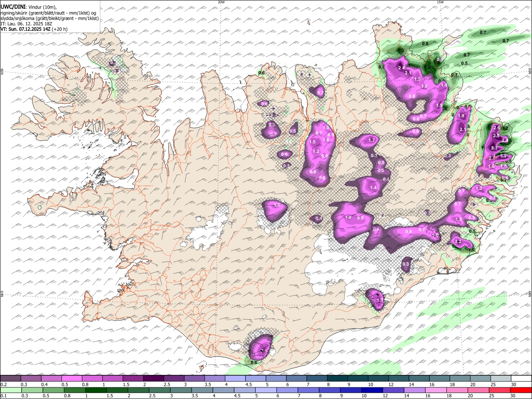Click the UWC/DINI title heading

[14, 6]
